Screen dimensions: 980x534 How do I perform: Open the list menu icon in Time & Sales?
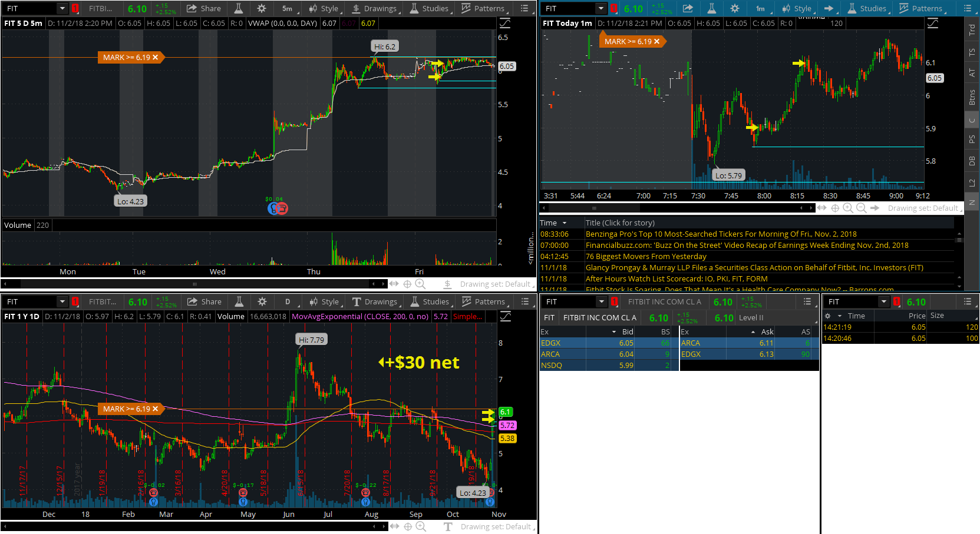(967, 301)
